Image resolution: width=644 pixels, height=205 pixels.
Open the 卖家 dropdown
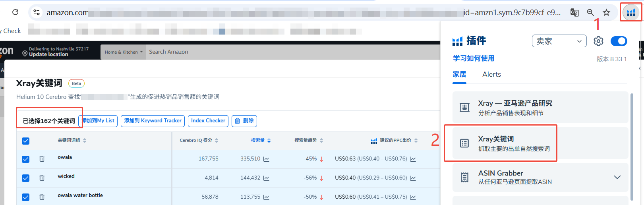(x=559, y=41)
